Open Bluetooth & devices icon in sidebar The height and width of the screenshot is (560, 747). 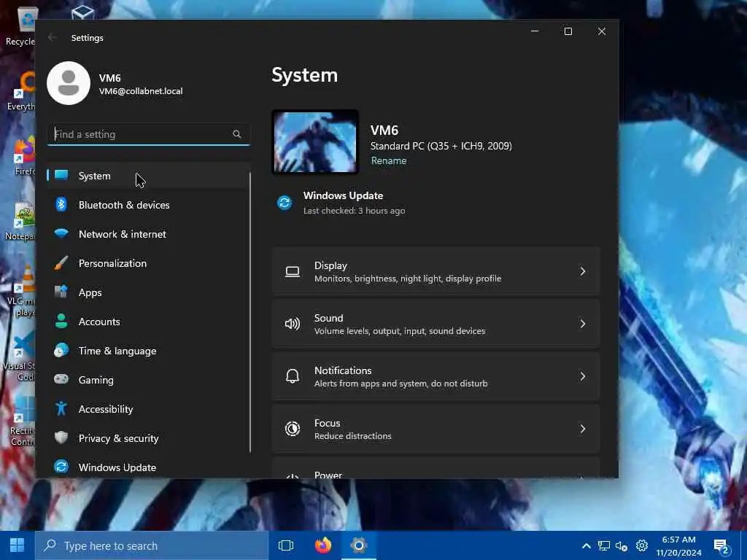61,205
